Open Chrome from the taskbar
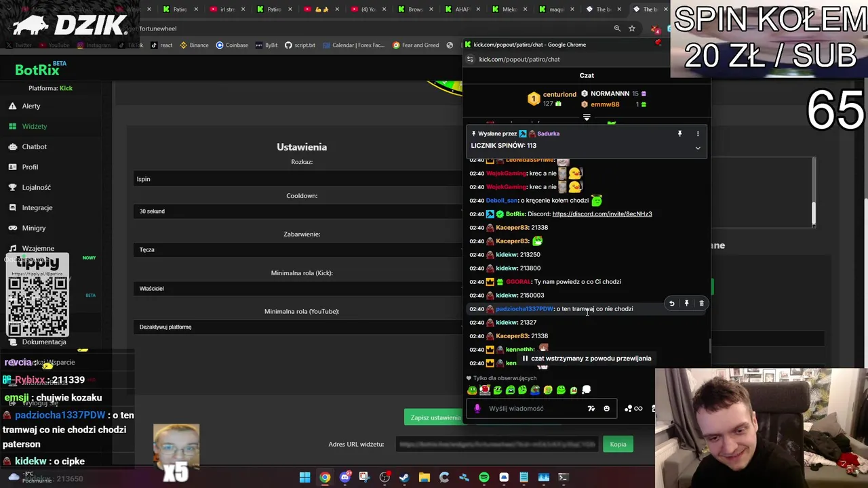The image size is (868, 488). pyautogui.click(x=325, y=477)
